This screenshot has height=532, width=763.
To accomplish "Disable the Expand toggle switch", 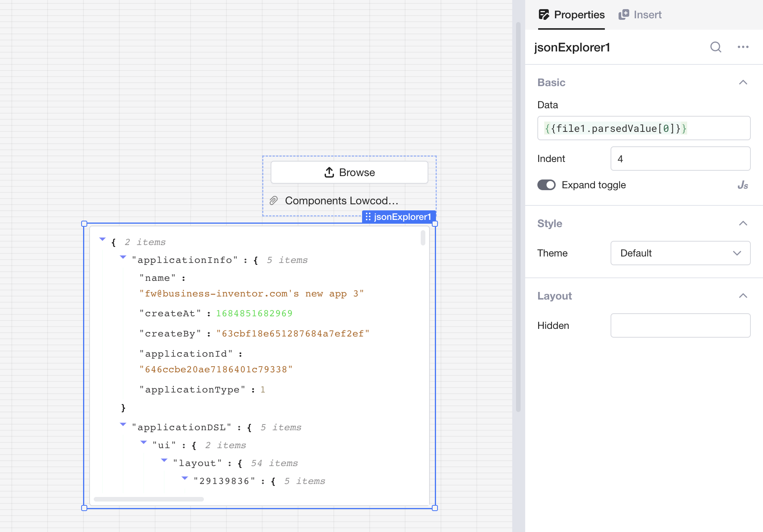I will coord(547,185).
